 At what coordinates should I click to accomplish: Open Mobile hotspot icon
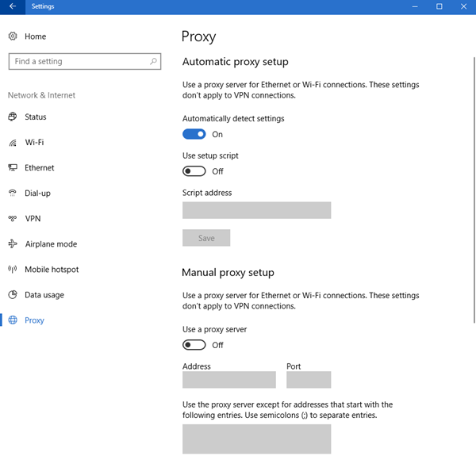click(13, 270)
